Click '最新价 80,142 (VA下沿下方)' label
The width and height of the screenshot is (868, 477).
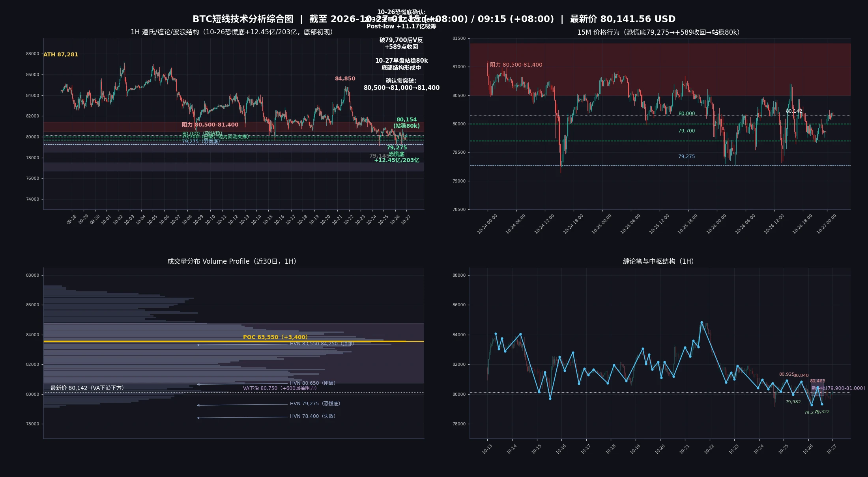click(x=87, y=388)
